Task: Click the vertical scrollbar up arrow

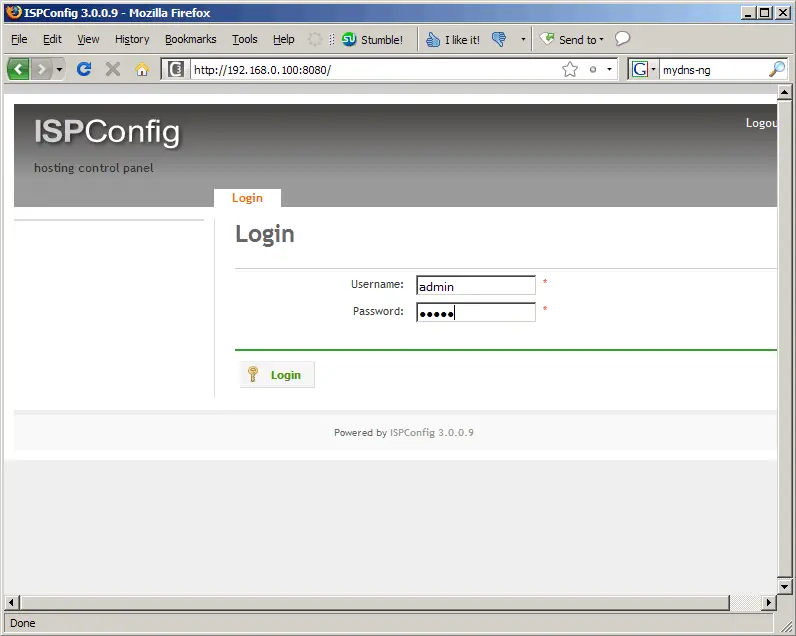Action: (784, 92)
